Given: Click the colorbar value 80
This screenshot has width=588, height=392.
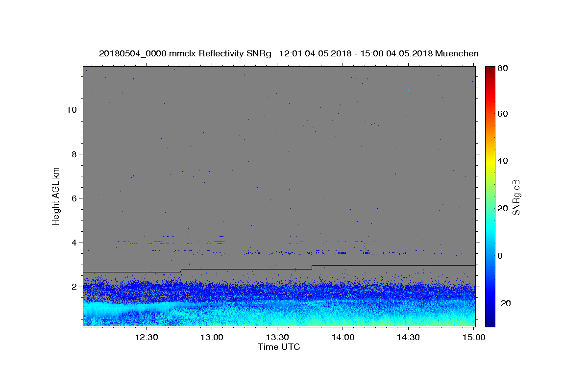Looking at the screenshot, I should click(x=502, y=69).
